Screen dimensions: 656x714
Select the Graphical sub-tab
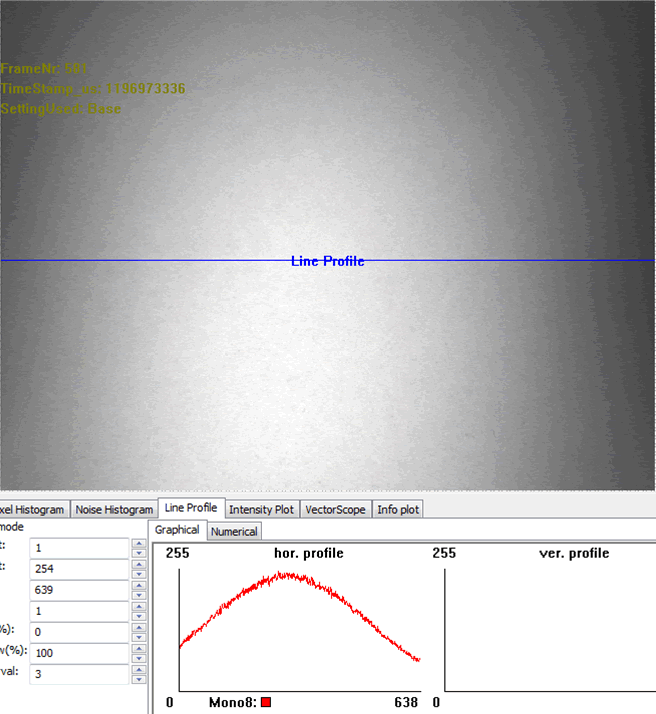pos(177,530)
